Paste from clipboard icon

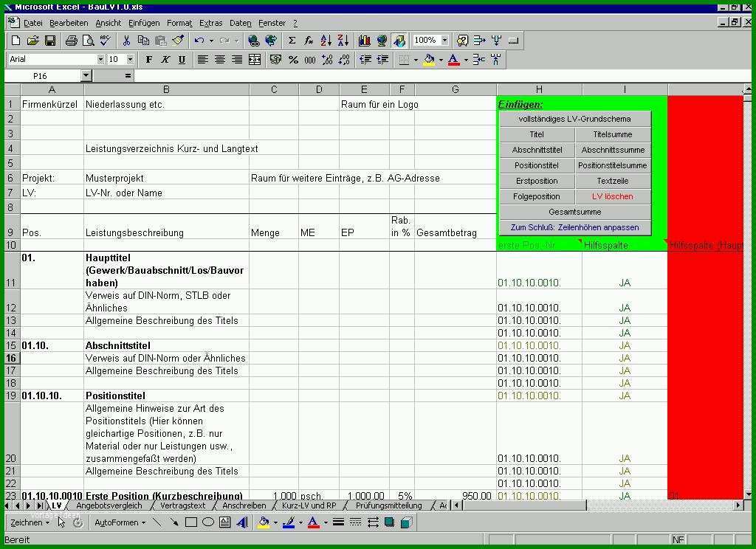(160, 41)
